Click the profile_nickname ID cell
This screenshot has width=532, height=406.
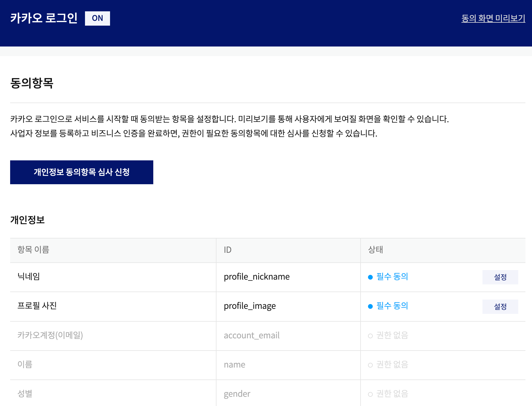288,277
